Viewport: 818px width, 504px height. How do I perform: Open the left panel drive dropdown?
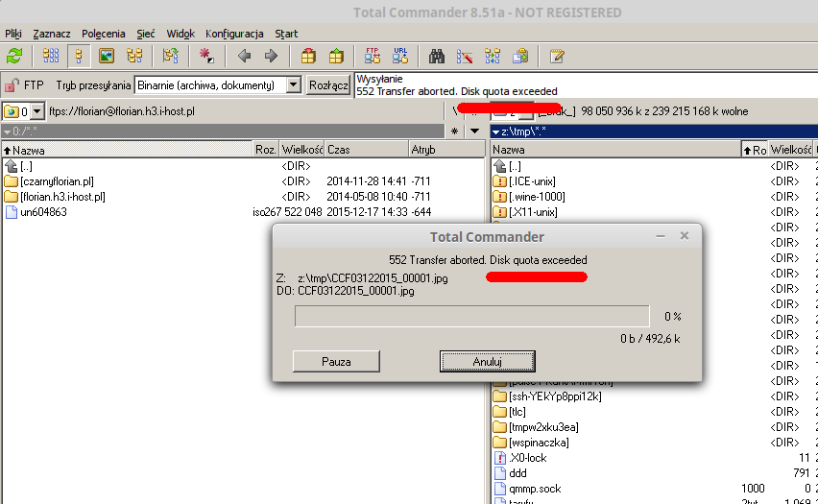point(37,111)
